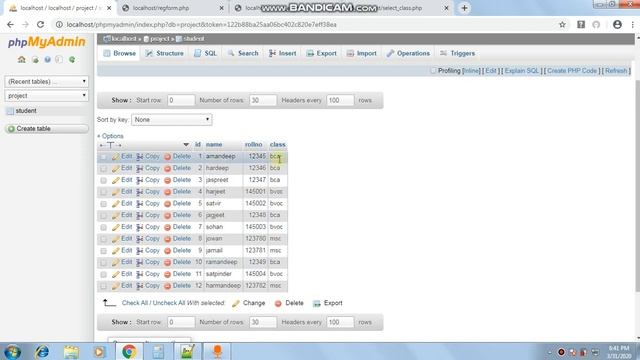The image size is (640, 360).
Task: Open the SQL tab
Action: click(205, 53)
